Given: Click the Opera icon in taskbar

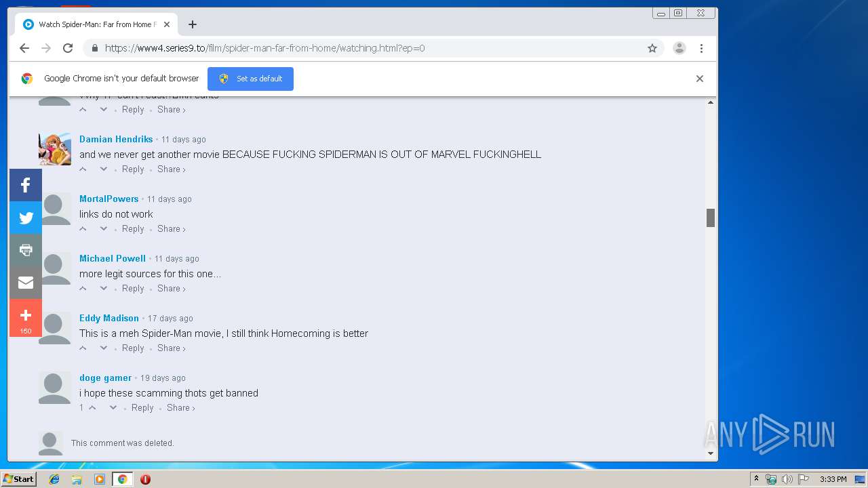Looking at the screenshot, I should coord(145,479).
